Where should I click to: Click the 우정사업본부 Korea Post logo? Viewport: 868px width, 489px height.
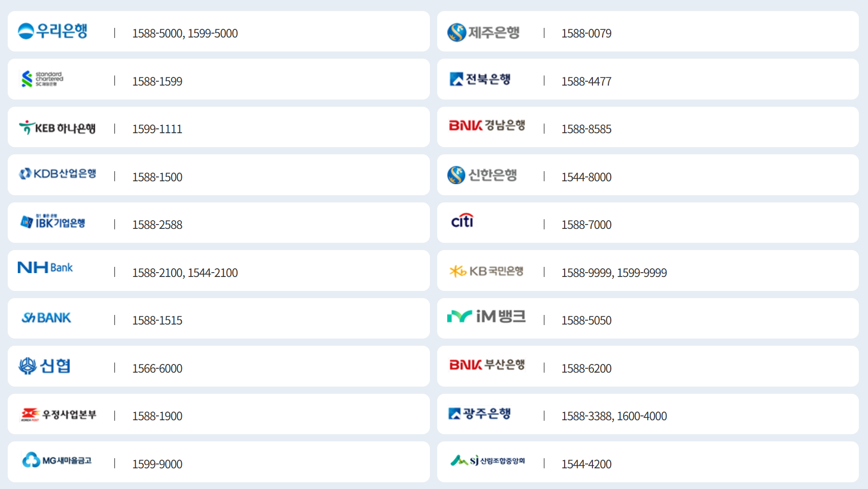click(x=58, y=414)
